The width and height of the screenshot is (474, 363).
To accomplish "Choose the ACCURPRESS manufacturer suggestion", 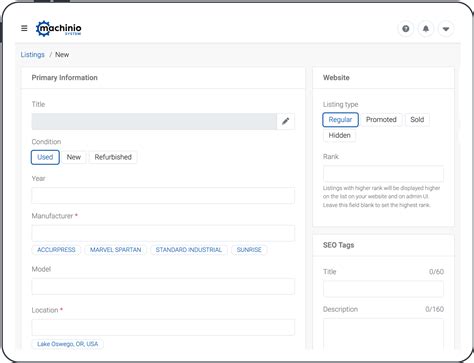I will 56,250.
